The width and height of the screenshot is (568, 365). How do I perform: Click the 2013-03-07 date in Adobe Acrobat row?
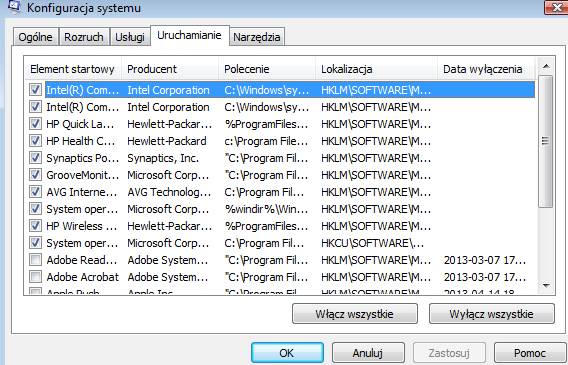485,277
